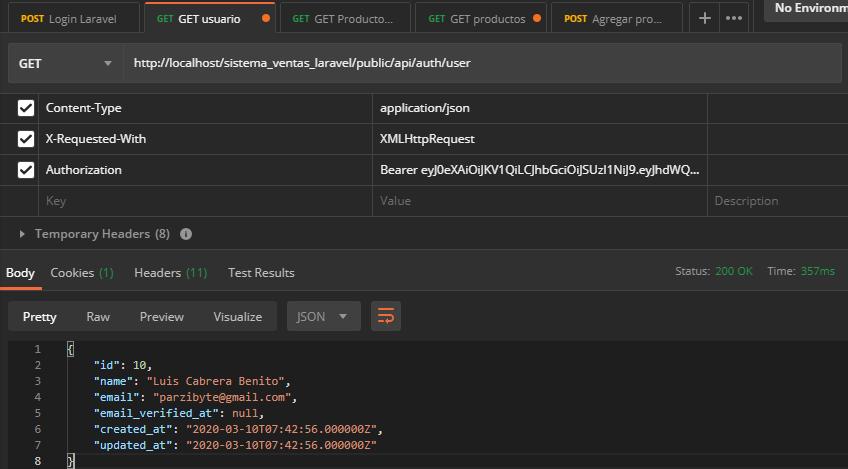The height and width of the screenshot is (469, 848).
Task: Click the "id": 10 line in response
Action: [x=123, y=365]
